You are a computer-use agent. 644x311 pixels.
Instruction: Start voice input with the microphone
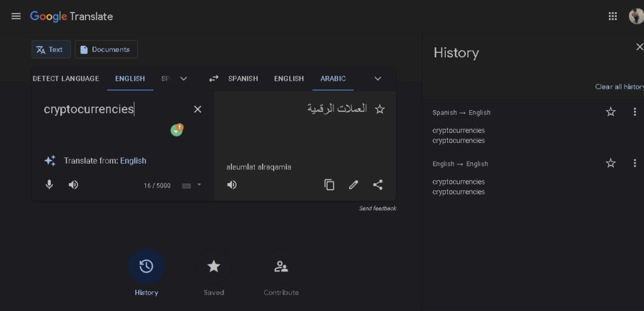(x=49, y=185)
